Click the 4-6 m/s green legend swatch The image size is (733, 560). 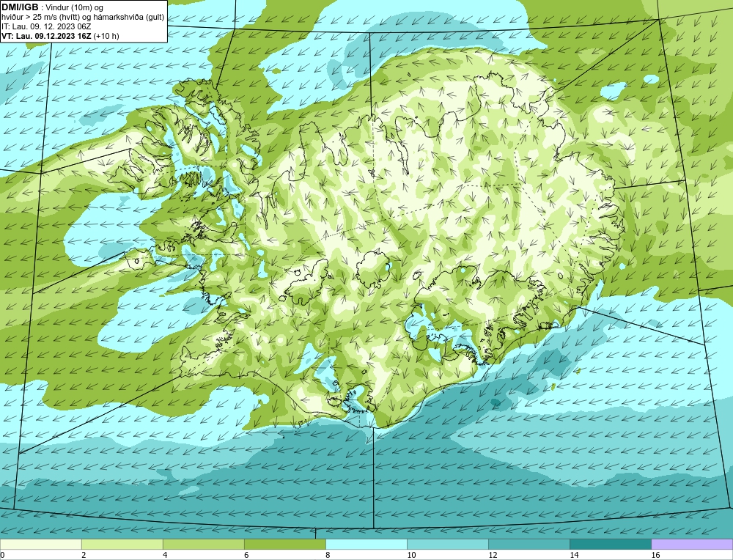203,544
